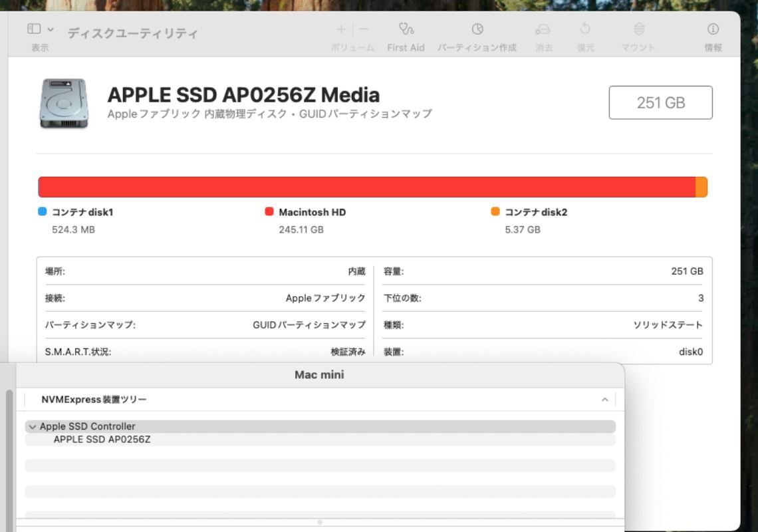Select the 復元 restore icon
The height and width of the screenshot is (532, 758).
[x=585, y=30]
